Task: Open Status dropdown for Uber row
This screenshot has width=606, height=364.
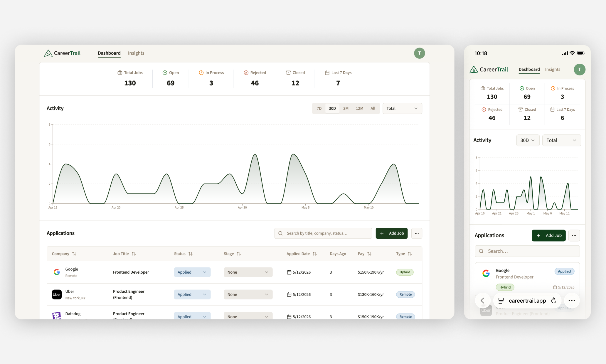Action: [192, 294]
